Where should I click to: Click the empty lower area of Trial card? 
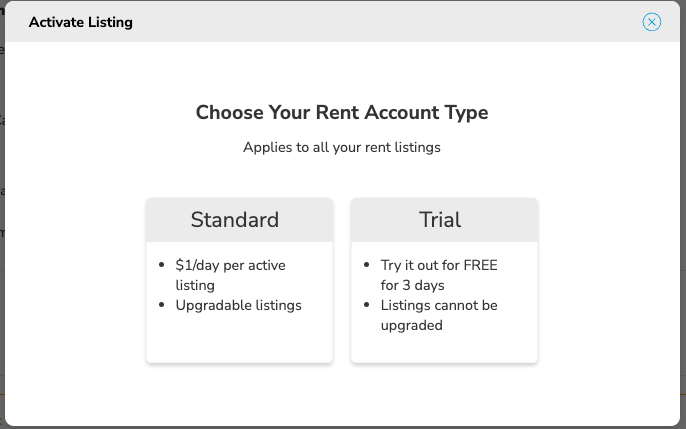(x=444, y=349)
